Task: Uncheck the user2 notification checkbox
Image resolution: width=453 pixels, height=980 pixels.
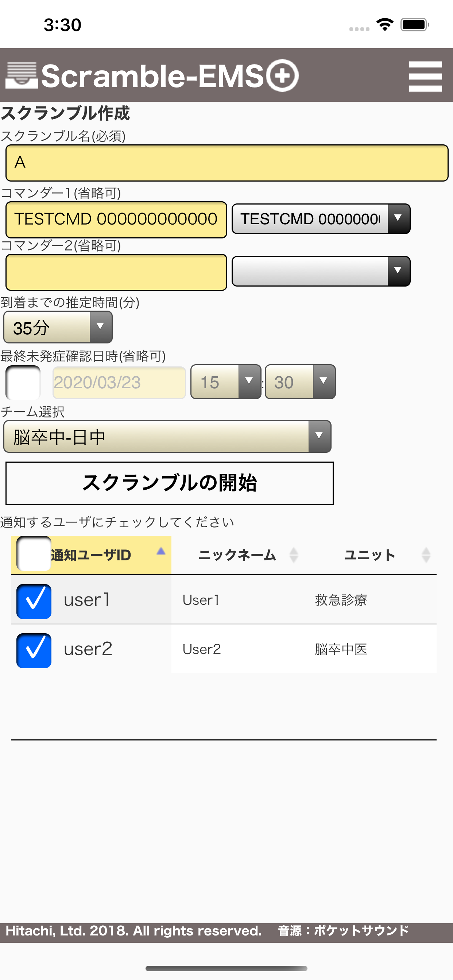Action: pyautogui.click(x=34, y=650)
